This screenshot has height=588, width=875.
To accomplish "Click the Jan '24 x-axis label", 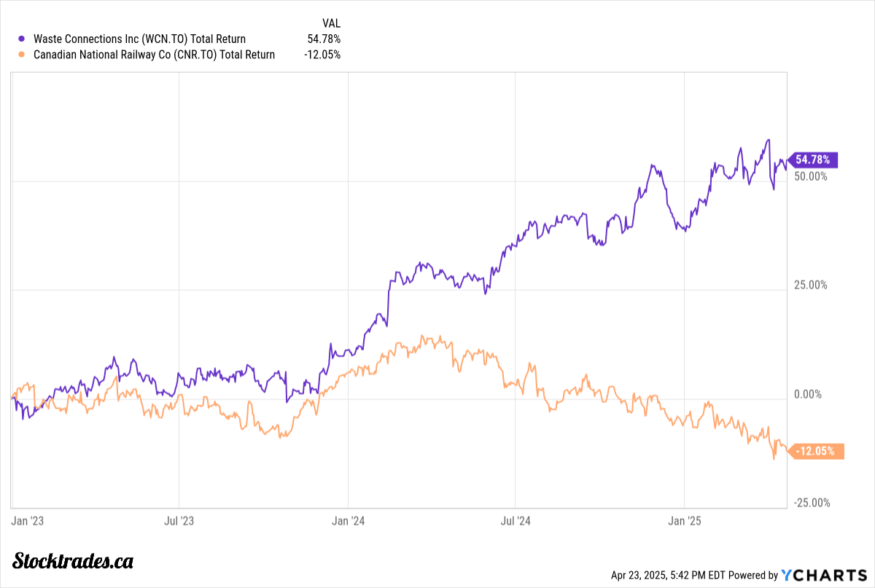I will coord(349,521).
